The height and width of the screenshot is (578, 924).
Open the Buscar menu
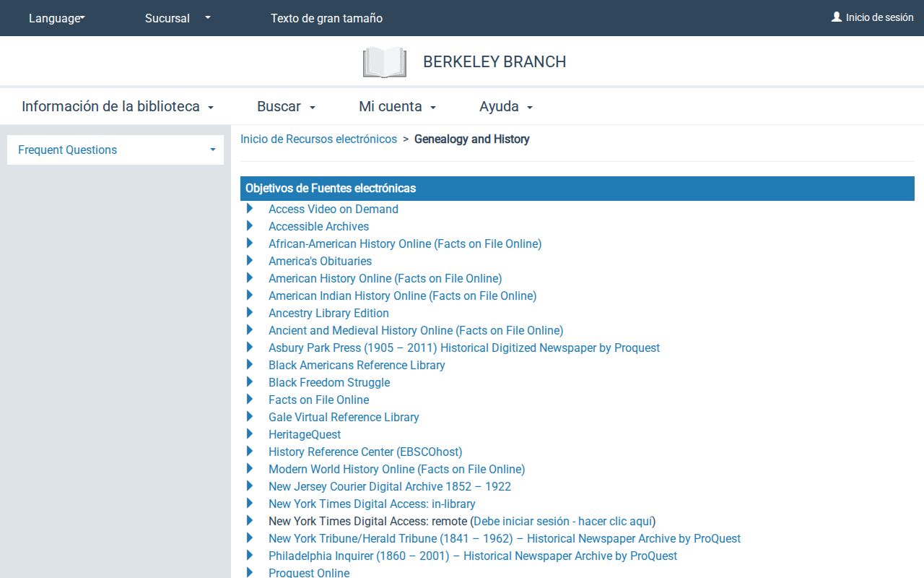coord(287,106)
